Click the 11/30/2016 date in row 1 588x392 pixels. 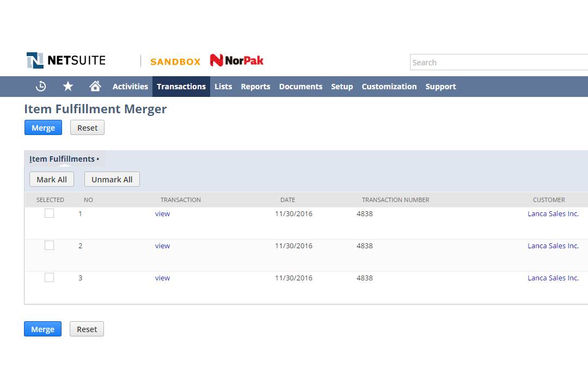point(293,214)
